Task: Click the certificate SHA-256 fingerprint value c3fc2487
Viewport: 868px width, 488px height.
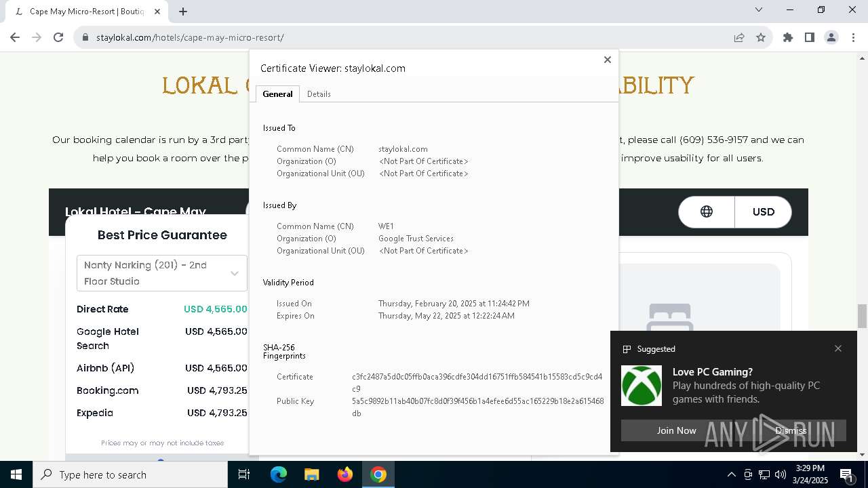Action: (477, 383)
